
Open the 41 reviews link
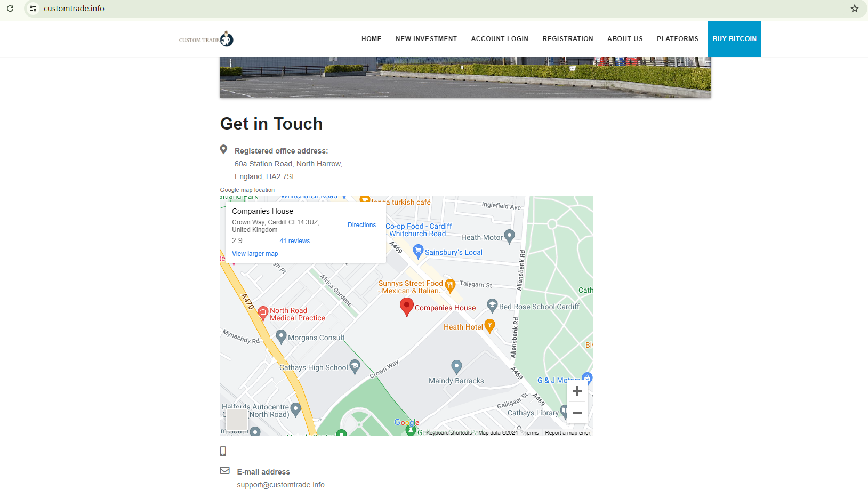click(x=295, y=241)
